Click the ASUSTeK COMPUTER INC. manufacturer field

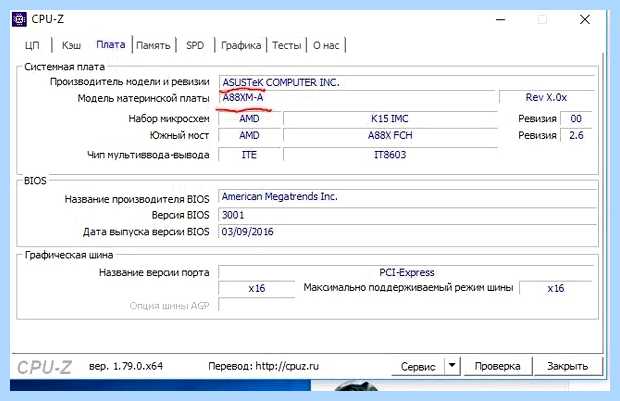point(406,82)
